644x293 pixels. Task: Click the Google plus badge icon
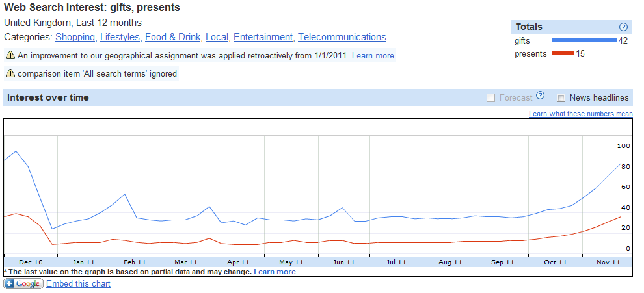click(x=23, y=283)
